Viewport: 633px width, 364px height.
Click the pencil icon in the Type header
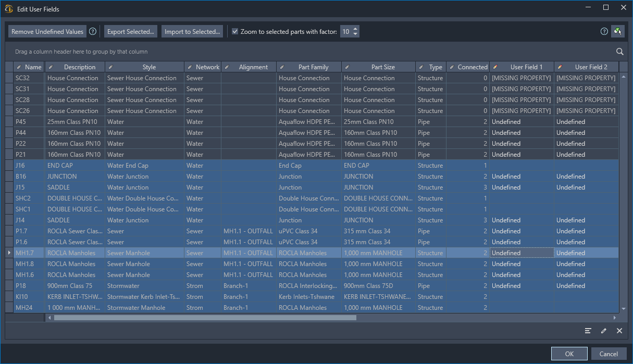[421, 67]
